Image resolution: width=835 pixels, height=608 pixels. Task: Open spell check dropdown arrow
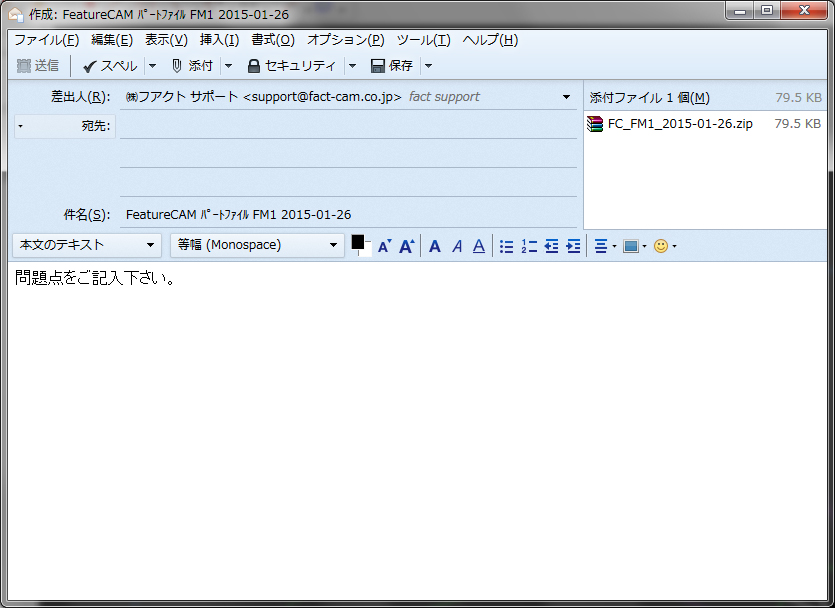tap(152, 65)
